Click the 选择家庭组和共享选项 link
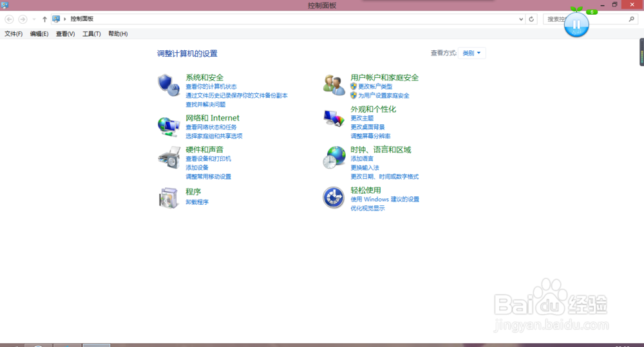This screenshot has width=644, height=347. point(214,136)
